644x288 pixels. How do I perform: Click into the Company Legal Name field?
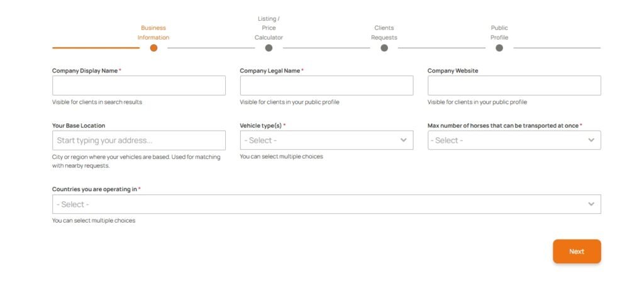pos(326,86)
